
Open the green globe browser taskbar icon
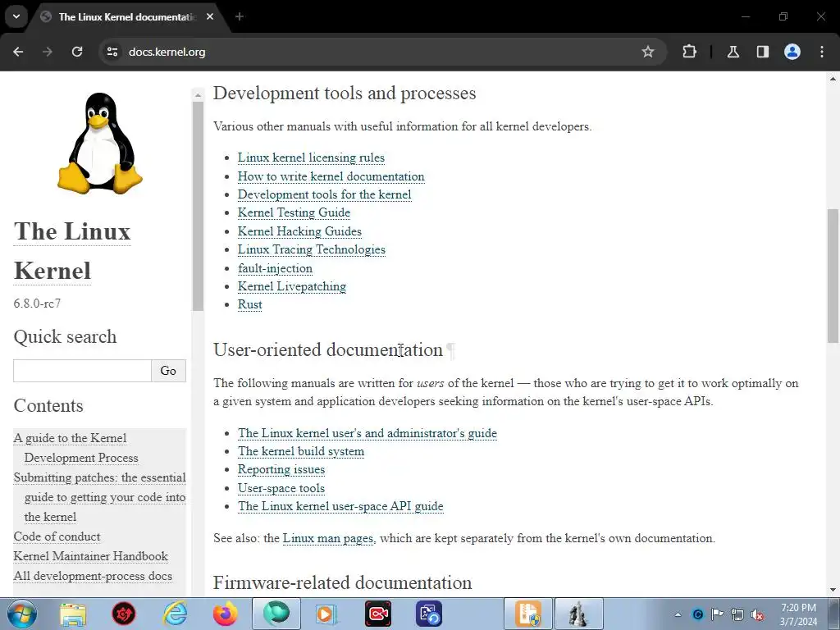(x=276, y=614)
